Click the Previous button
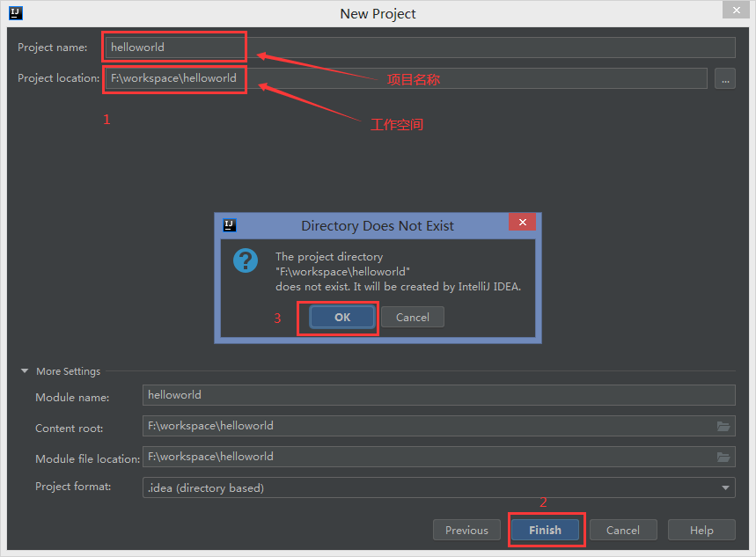The image size is (756, 557). pyautogui.click(x=466, y=530)
